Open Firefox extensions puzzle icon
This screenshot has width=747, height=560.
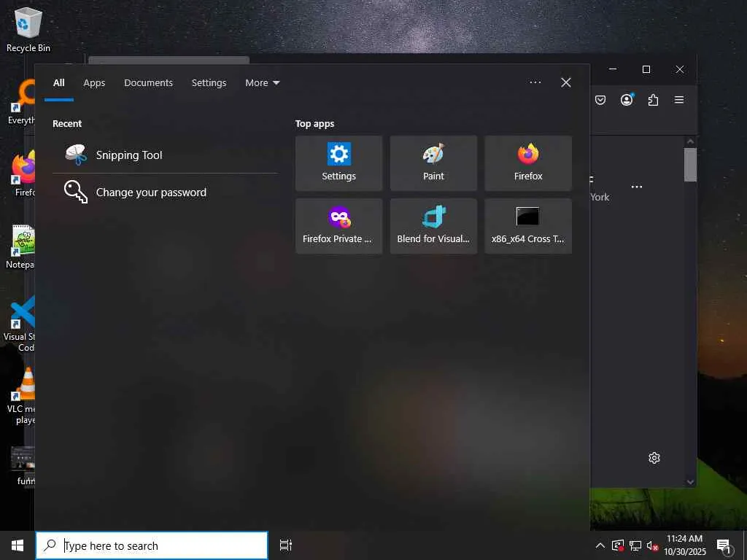coord(653,100)
